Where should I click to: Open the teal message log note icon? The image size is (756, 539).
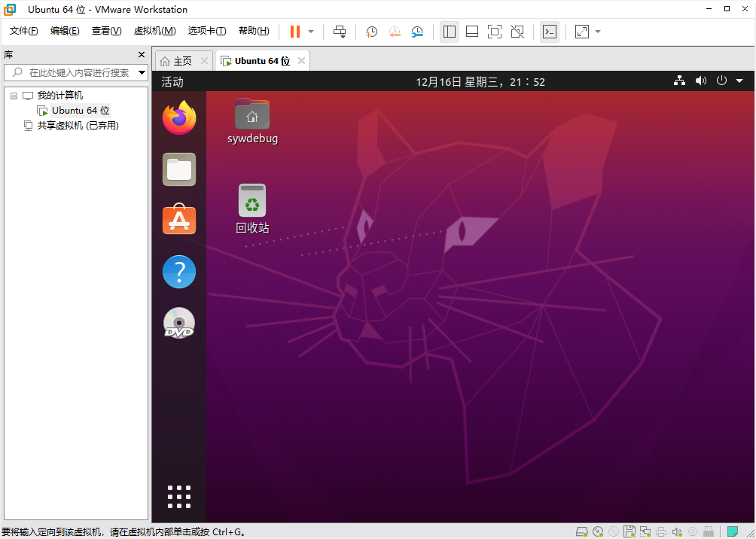tap(733, 531)
